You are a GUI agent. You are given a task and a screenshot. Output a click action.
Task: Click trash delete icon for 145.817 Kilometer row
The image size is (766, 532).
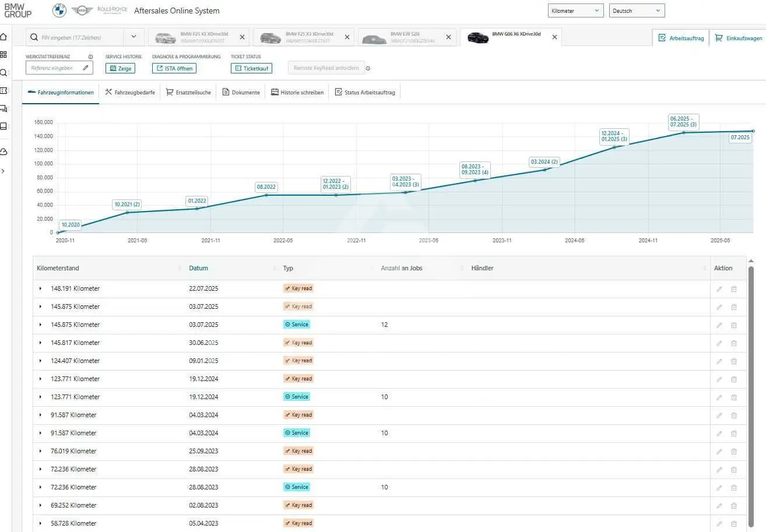(x=734, y=343)
